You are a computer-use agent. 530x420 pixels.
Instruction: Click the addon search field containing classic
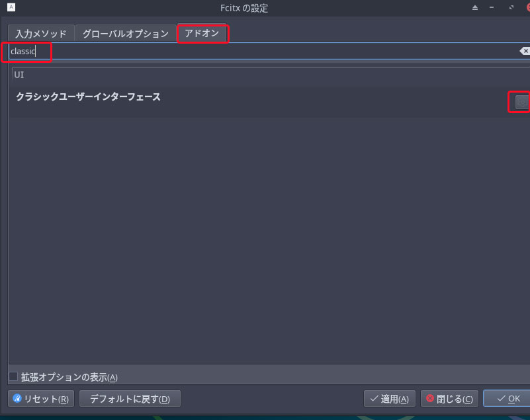[269, 52]
